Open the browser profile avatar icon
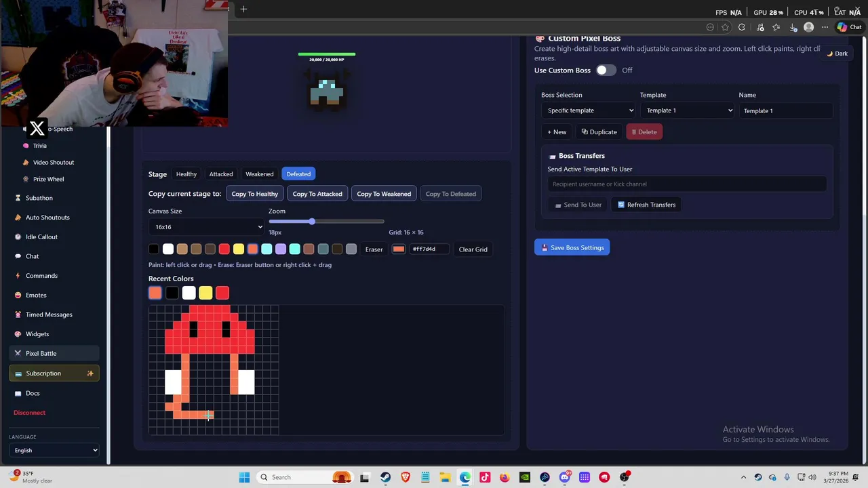This screenshot has height=488, width=868. (808, 27)
